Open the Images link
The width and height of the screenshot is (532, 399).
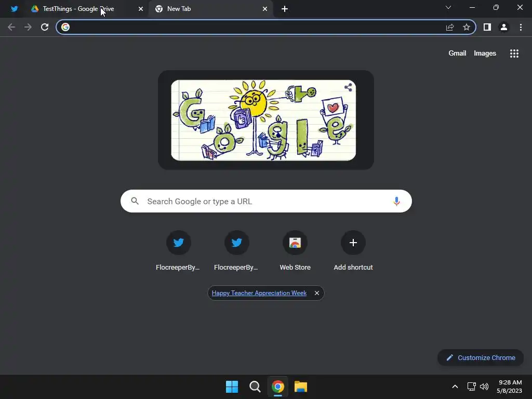pos(485,54)
